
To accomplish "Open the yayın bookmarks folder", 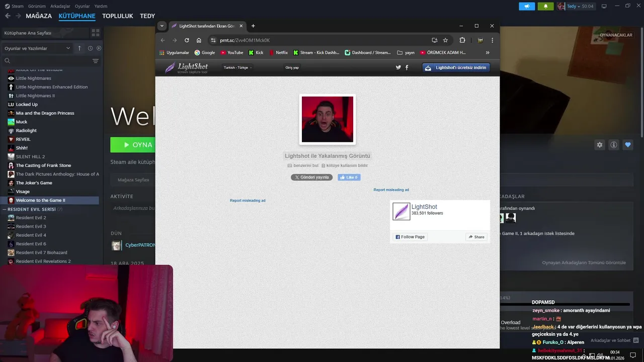I will point(406,52).
